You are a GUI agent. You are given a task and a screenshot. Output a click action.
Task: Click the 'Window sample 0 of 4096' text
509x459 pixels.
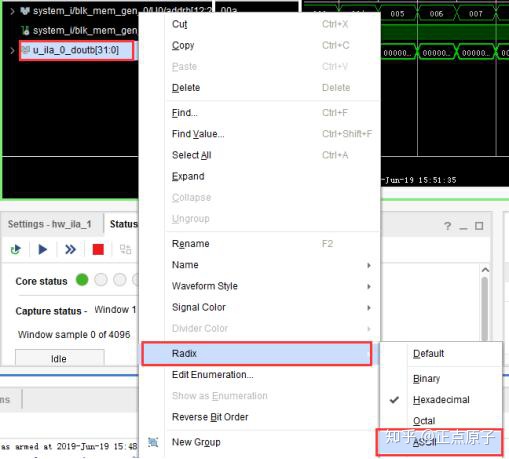(x=74, y=334)
